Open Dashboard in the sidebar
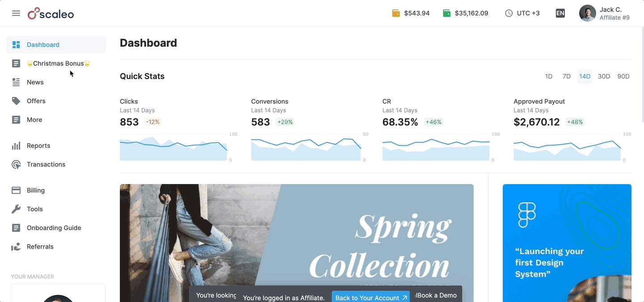Viewport: 644px width, 302px height. click(56, 45)
